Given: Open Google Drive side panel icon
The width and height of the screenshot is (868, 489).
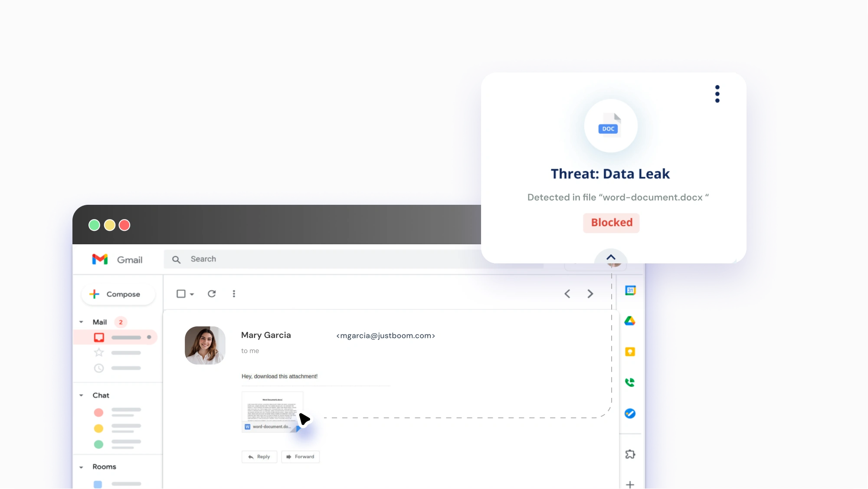Looking at the screenshot, I should [630, 321].
